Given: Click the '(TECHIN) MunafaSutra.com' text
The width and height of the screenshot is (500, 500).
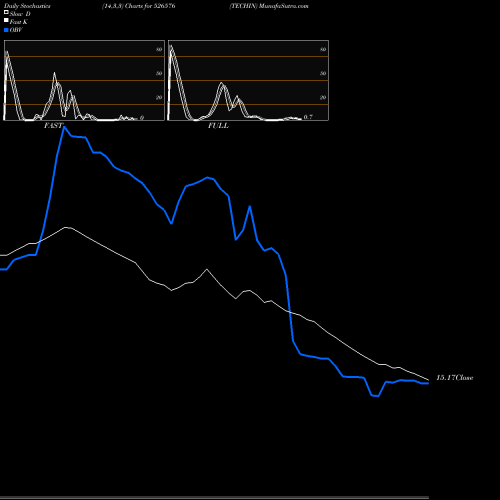Looking at the screenshot, I should point(269,6).
